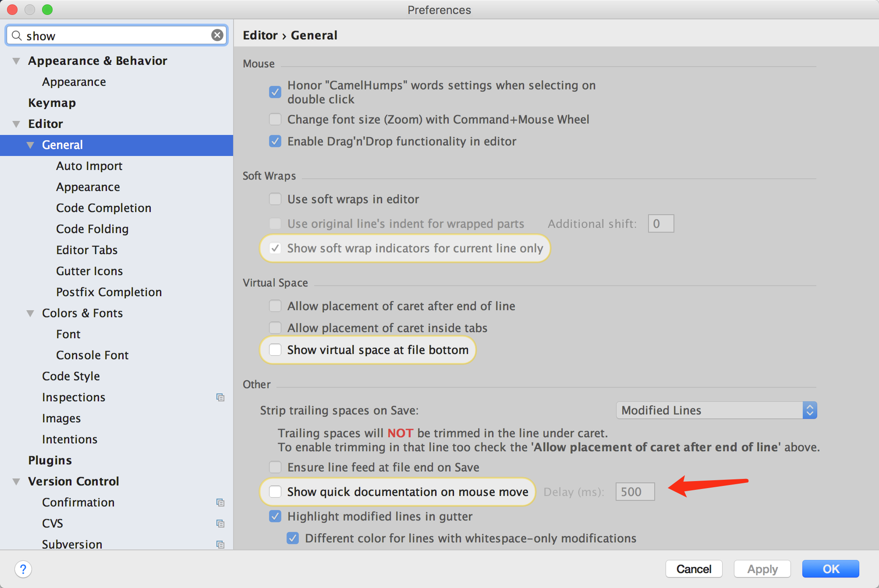This screenshot has height=588, width=879.
Task: Open Editor Tabs settings
Action: 87,250
